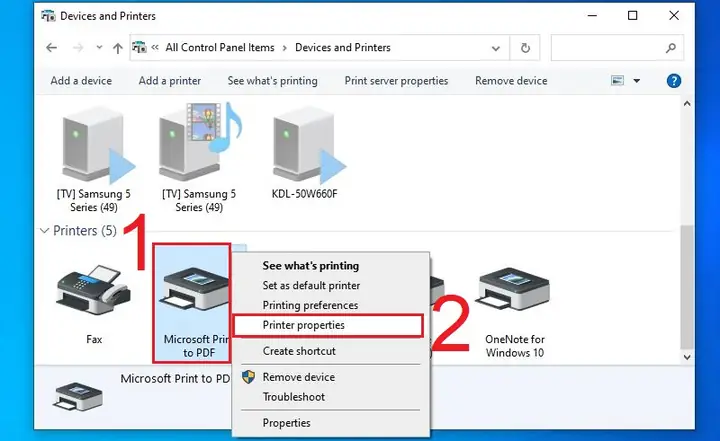Click the address bar control panel icon
The height and width of the screenshot is (441, 720).
pos(139,47)
